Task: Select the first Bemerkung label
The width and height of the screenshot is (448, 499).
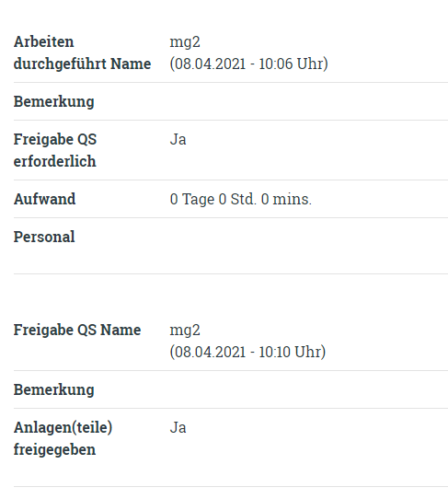Action: point(53,101)
